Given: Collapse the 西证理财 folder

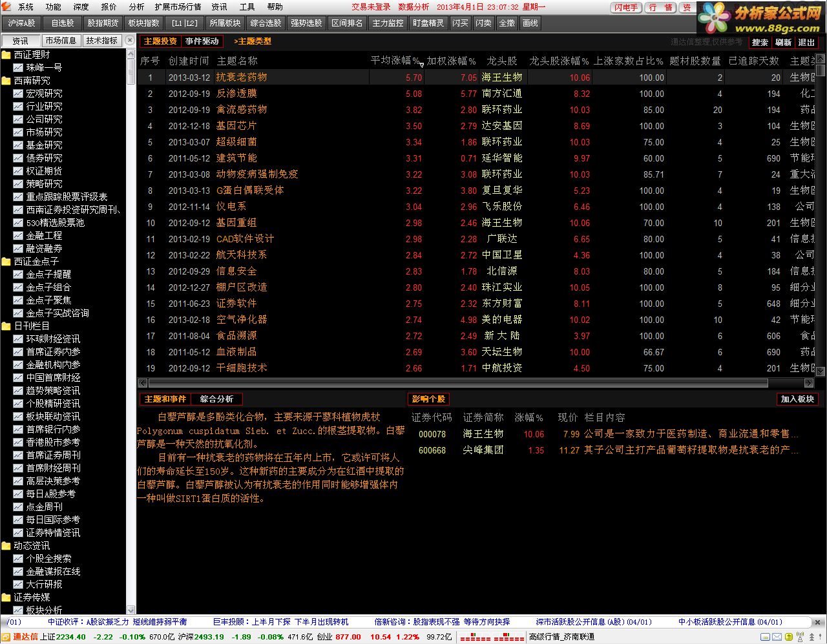Looking at the screenshot, I should coord(6,55).
